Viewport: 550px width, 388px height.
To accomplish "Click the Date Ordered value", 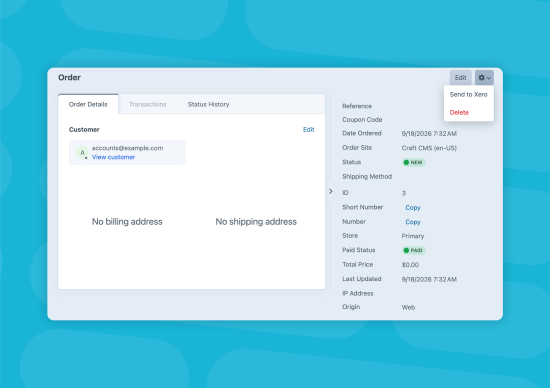I will pos(429,134).
